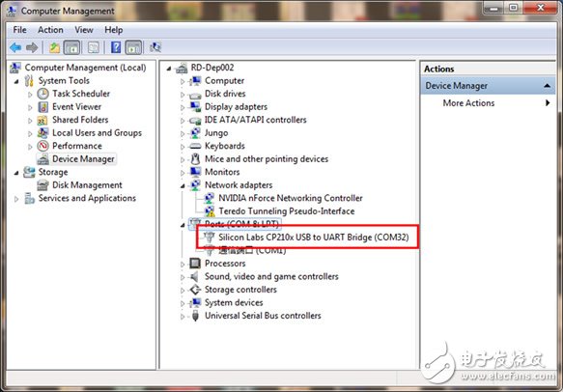Image resolution: width=563 pixels, height=392 pixels.
Task: Open the Action menu
Action: point(50,30)
